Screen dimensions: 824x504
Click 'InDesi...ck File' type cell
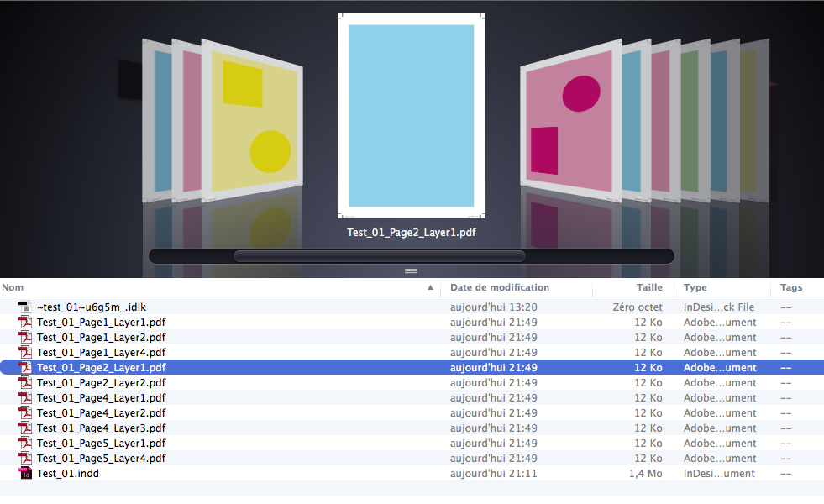click(x=719, y=307)
